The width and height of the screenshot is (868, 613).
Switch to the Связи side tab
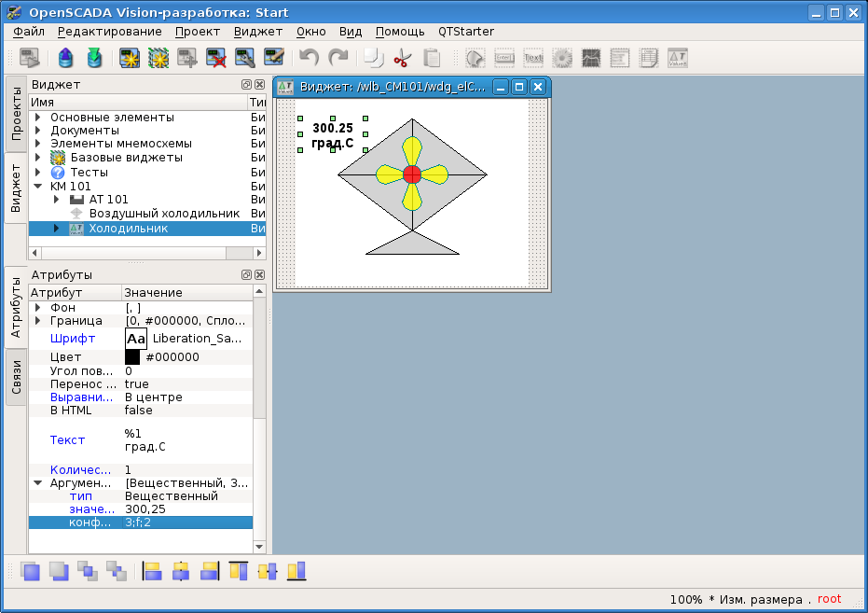click(16, 378)
